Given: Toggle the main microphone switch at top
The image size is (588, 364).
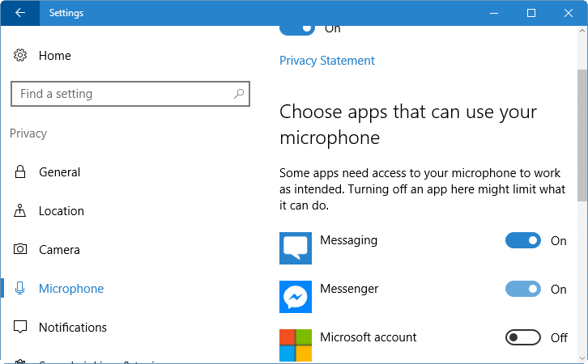Looking at the screenshot, I should [x=297, y=30].
